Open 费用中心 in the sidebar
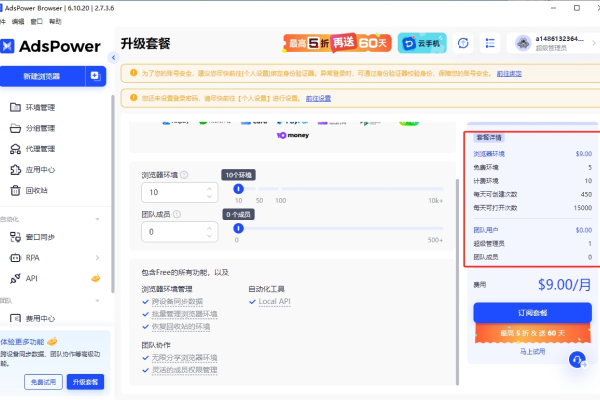This screenshot has height=400, width=600. tap(40, 318)
